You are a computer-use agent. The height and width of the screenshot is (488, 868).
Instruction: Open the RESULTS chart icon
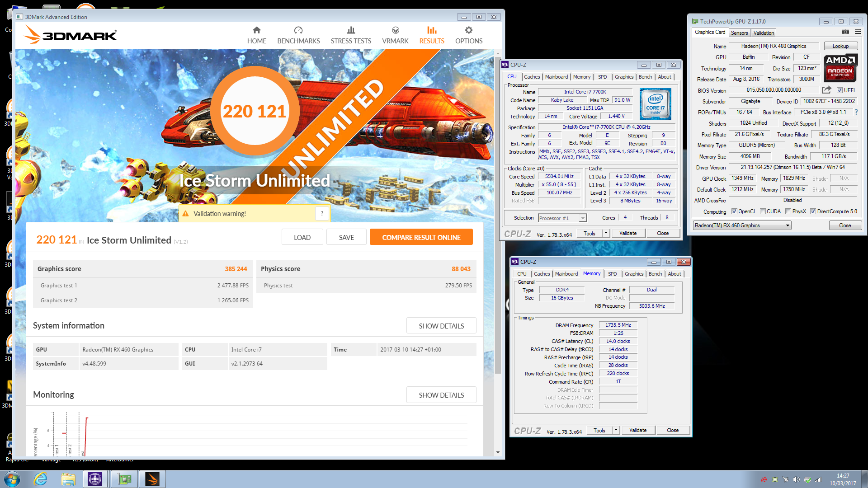[x=432, y=30]
